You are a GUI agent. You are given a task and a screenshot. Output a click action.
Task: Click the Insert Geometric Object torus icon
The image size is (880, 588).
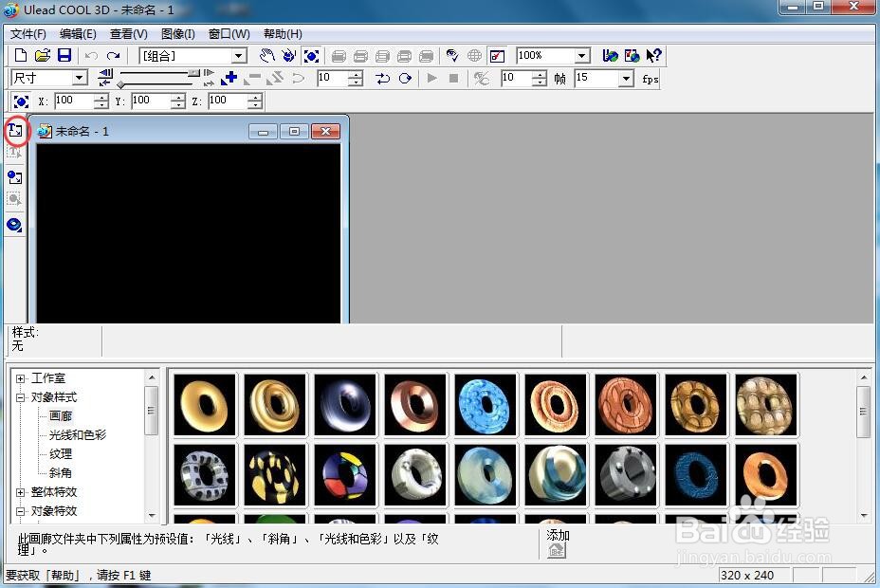15,225
